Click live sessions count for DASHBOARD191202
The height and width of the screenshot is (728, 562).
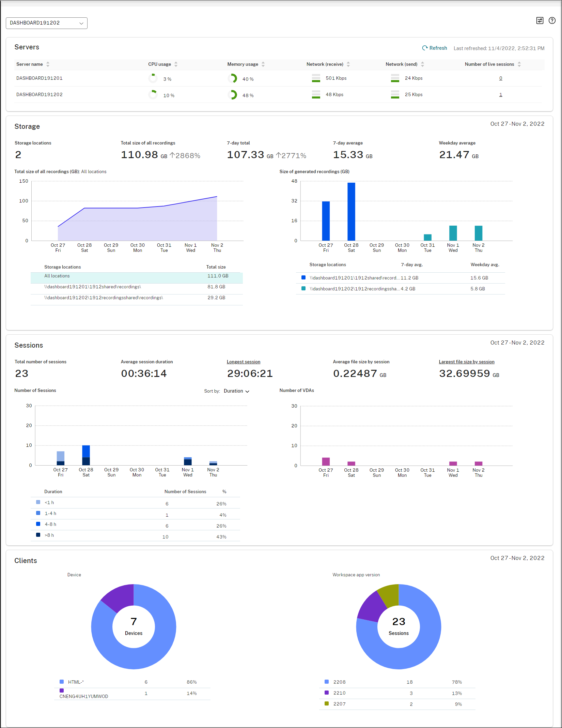tap(500, 94)
